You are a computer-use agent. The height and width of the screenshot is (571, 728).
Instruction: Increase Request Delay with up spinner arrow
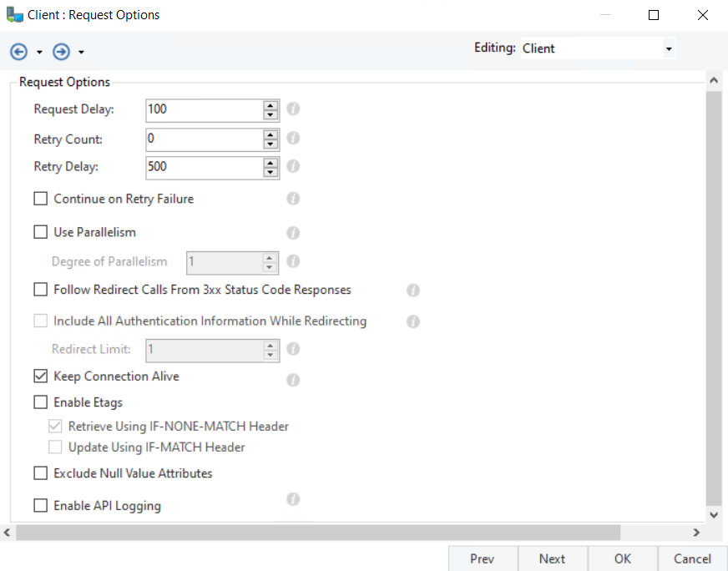click(x=270, y=105)
